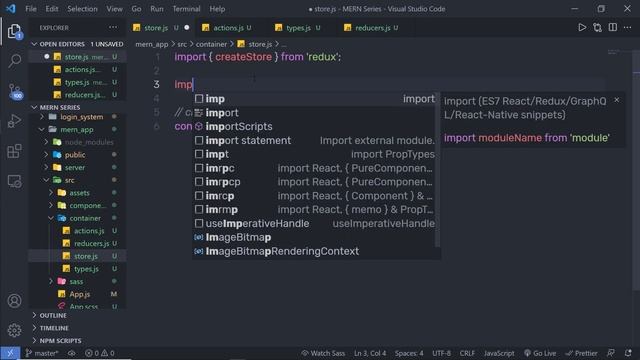The width and height of the screenshot is (640, 360).
Task: Open the Selection menu
Action: [x=82, y=9]
